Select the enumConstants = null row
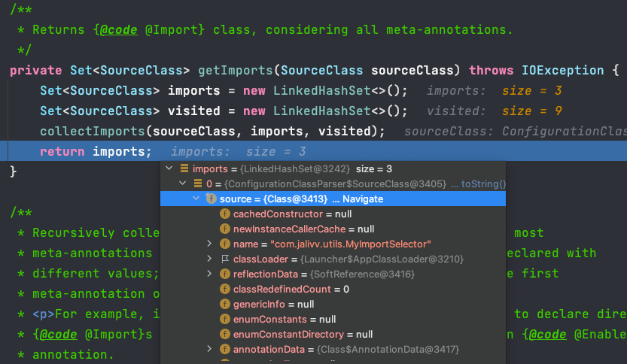Viewport: 627px width, 364px height. [x=333, y=319]
